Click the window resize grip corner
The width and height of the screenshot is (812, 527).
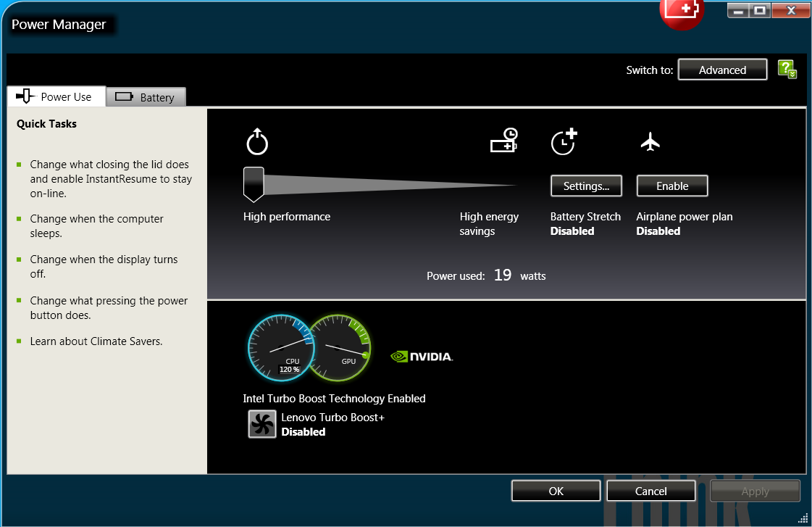pos(803,518)
